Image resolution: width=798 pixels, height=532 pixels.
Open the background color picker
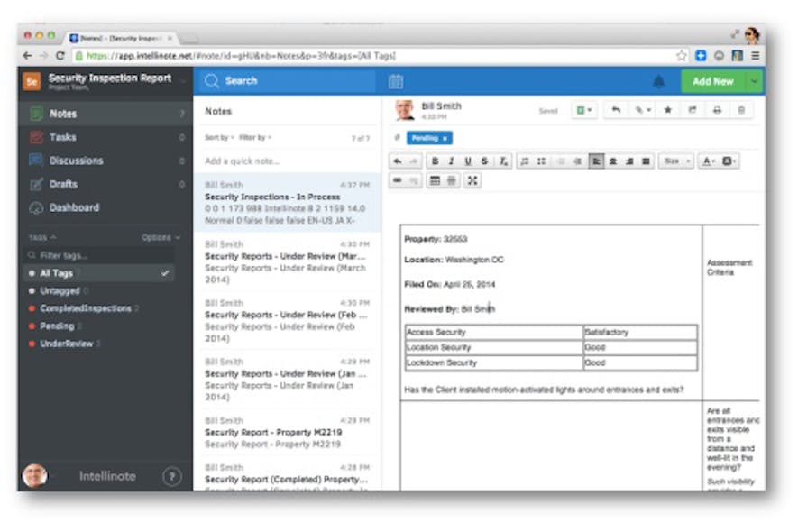(729, 161)
